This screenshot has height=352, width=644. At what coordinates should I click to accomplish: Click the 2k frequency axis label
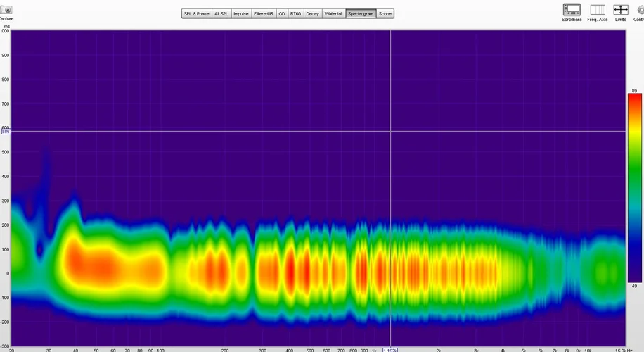pyautogui.click(x=438, y=351)
